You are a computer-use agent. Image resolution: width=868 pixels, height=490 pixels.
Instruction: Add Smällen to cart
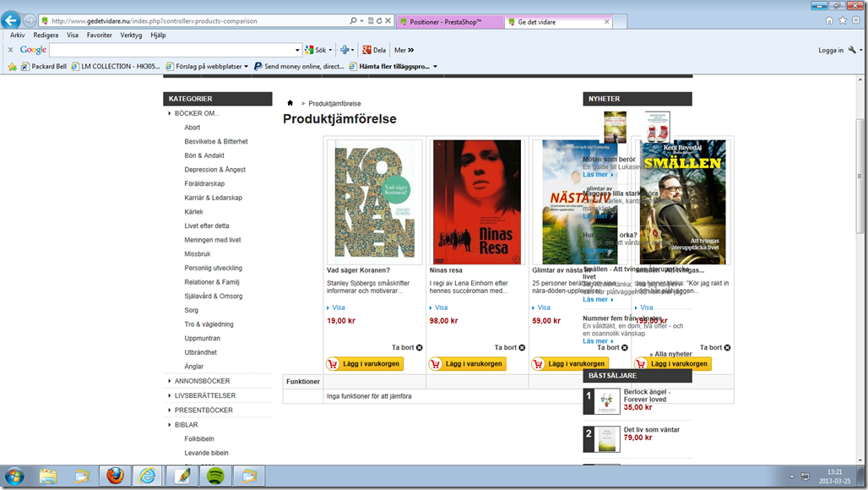click(673, 364)
